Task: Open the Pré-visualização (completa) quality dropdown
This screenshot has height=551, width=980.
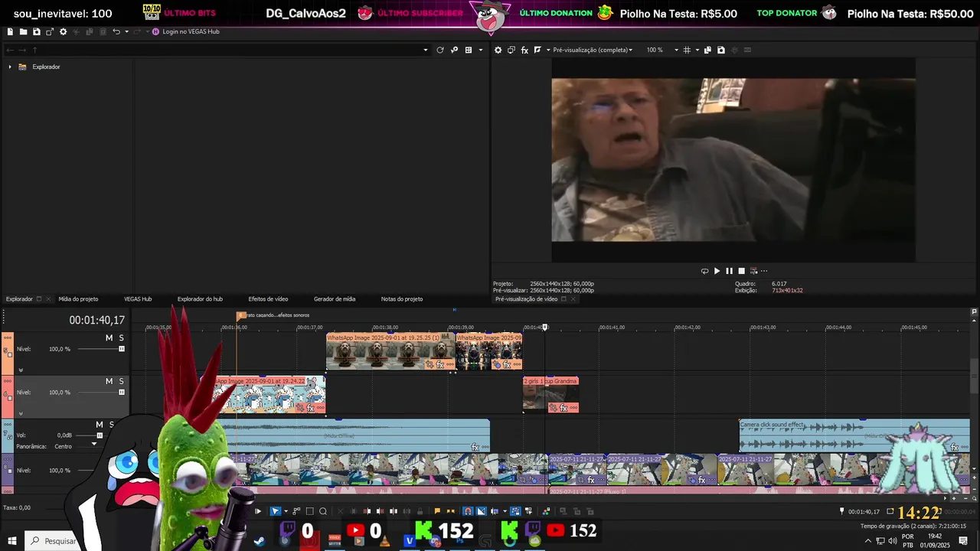Action: point(593,50)
